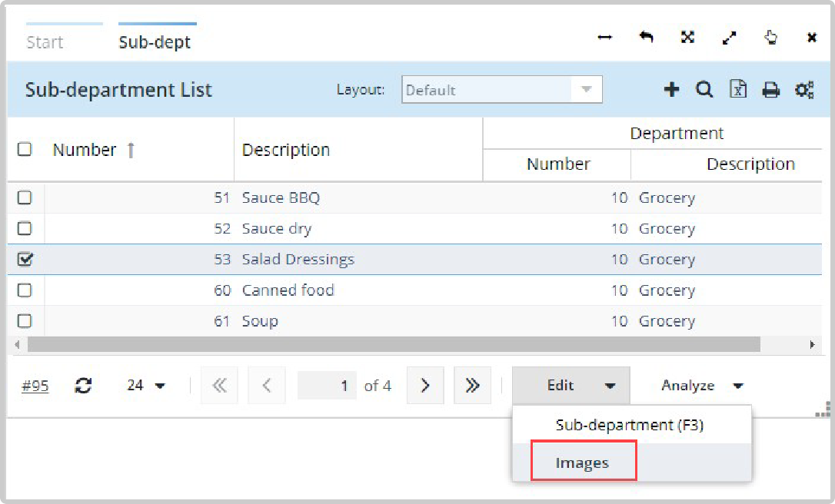Click the refresh icon beside #95
Viewport: 835px width, 504px height.
coord(83,386)
